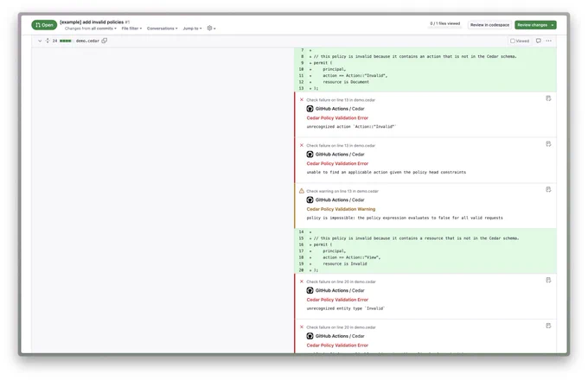
Task: Click "0 / 1 files viewed" counter
Action: 444,23
